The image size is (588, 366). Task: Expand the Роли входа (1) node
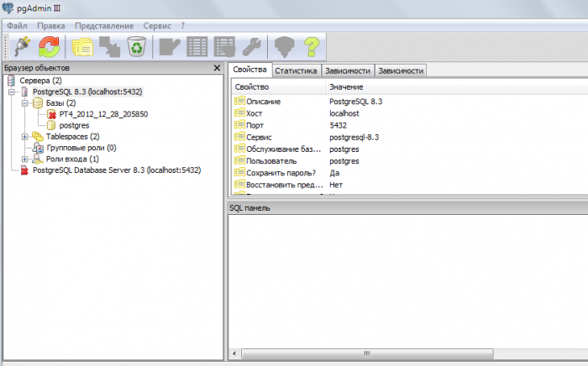click(x=24, y=159)
